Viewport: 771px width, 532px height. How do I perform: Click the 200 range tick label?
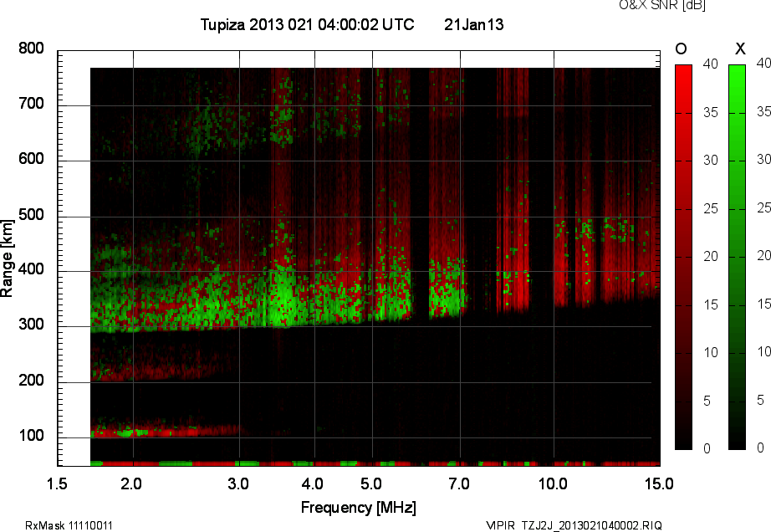point(31,380)
